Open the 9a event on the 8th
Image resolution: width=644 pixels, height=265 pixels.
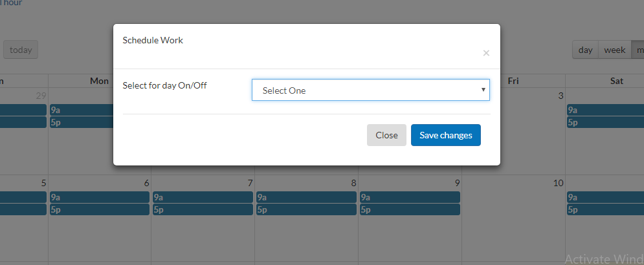click(x=306, y=197)
